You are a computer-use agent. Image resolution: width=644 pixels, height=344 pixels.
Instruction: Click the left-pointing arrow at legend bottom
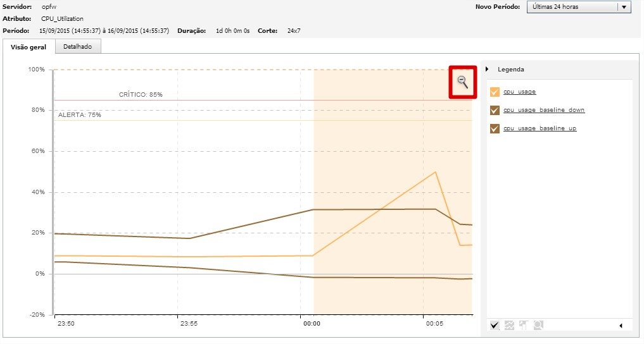tap(621, 326)
